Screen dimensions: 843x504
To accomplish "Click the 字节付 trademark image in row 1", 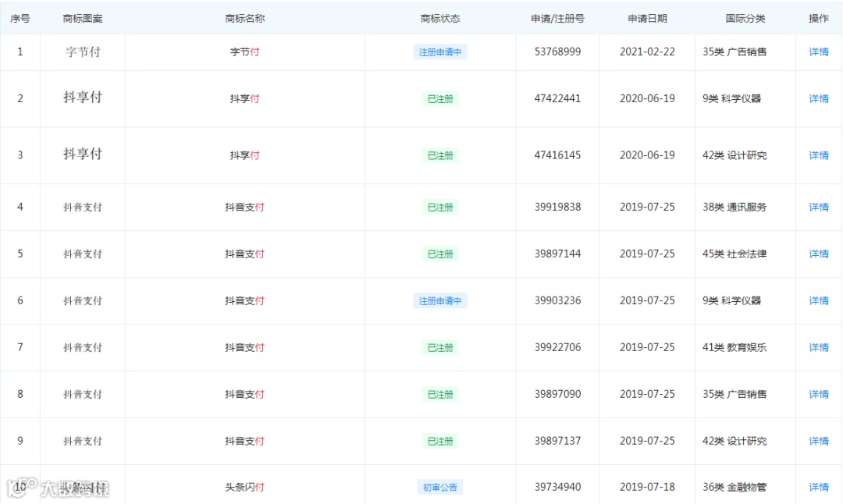I will pyautogui.click(x=83, y=52).
